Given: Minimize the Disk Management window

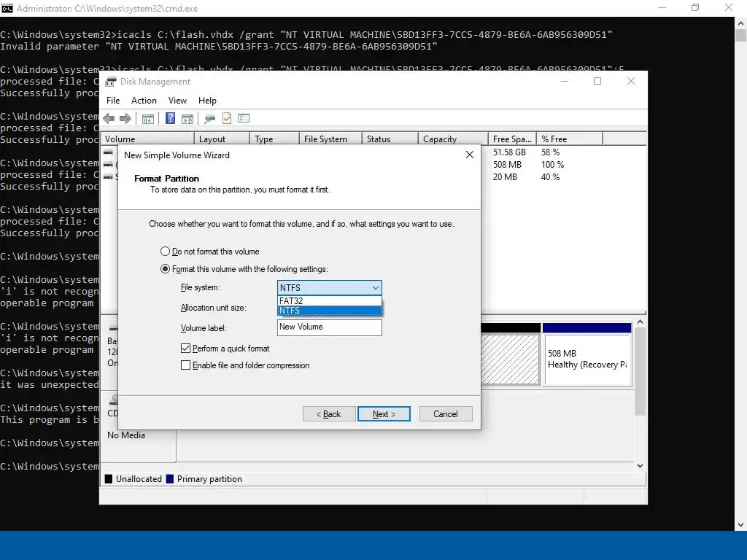Looking at the screenshot, I should (x=565, y=82).
